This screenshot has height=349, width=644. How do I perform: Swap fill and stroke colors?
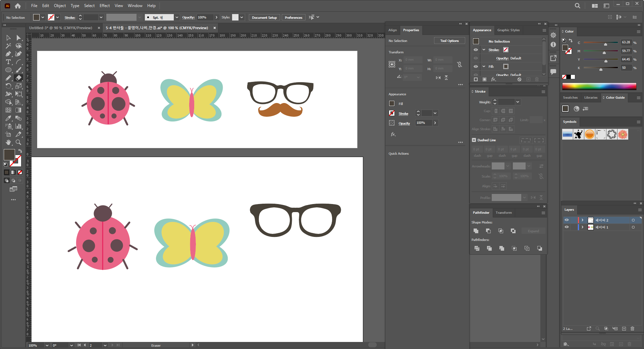click(20, 151)
